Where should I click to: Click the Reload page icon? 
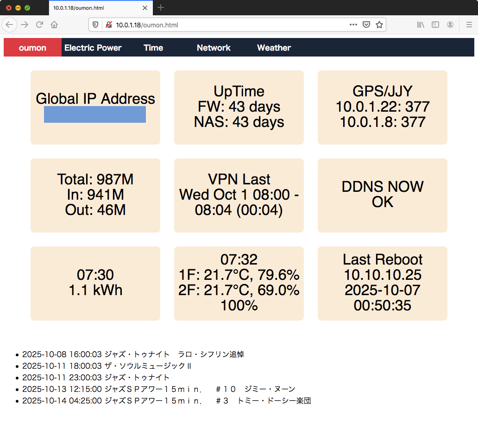[40, 25]
